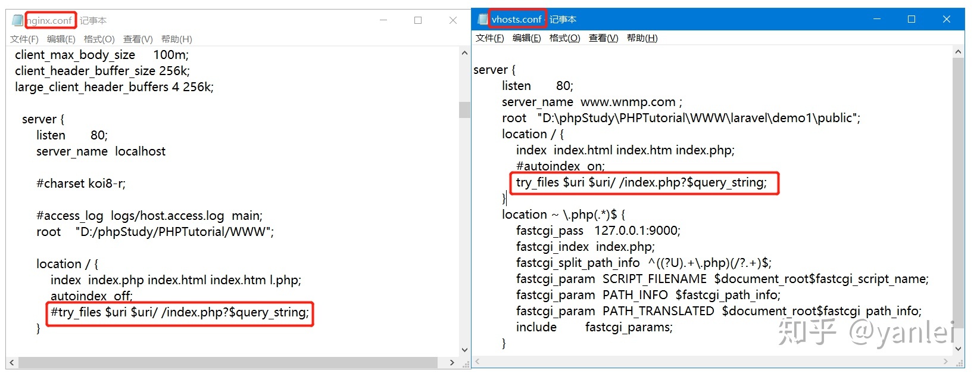The image size is (980, 376).
Task: Click scroll down arrow in vhosts.conf window
Action: [958, 349]
